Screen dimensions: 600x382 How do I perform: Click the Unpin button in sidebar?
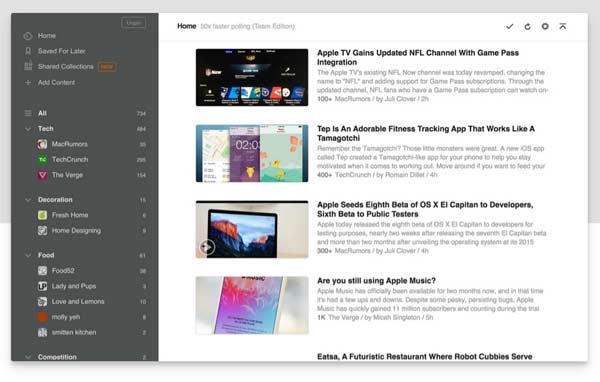coord(134,23)
